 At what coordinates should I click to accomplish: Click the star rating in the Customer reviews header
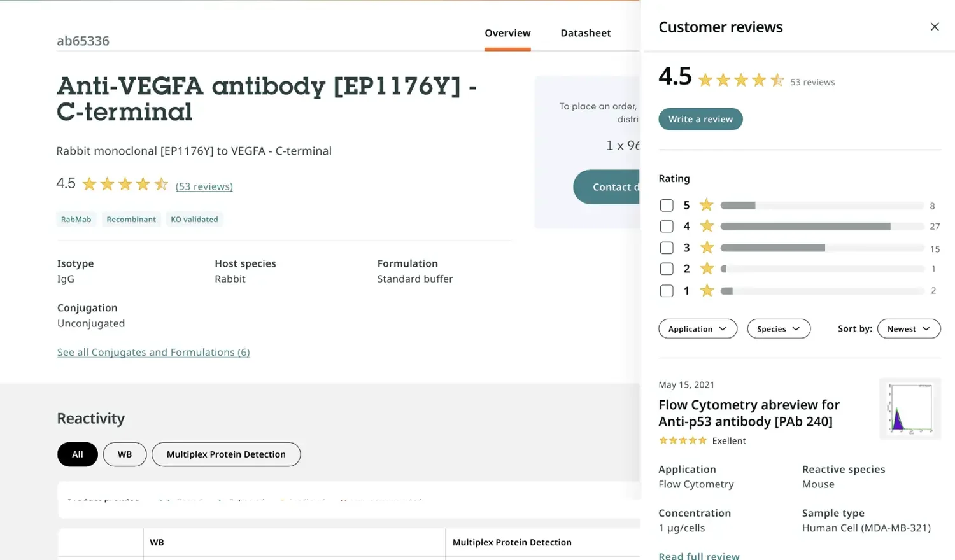(x=740, y=80)
